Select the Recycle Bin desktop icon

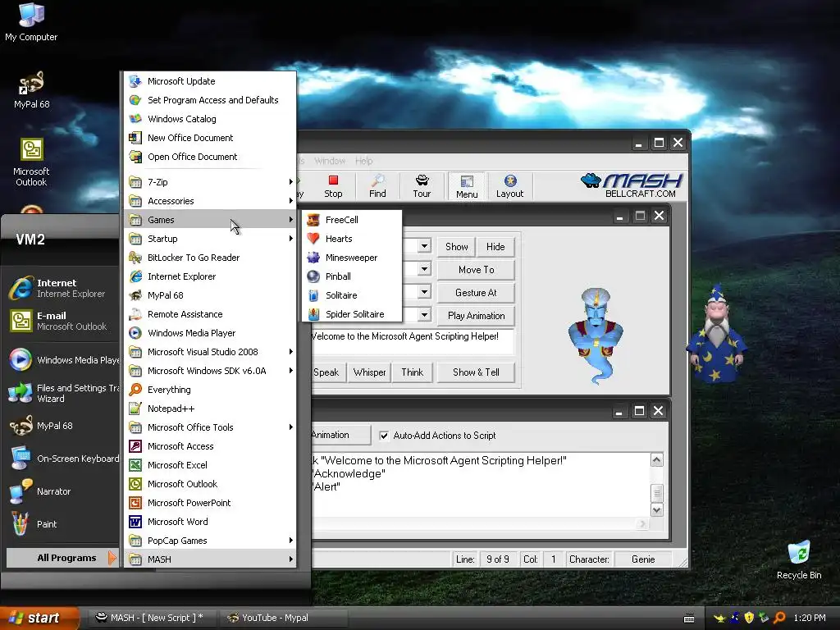(799, 559)
